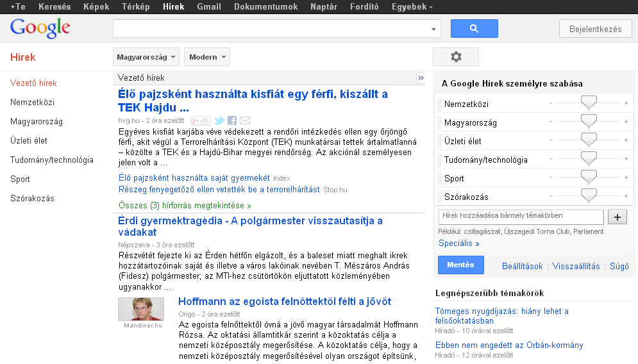Open the Élő pajzsként top headline
Viewport: 638px width, 364px height.
pyautogui.click(x=253, y=101)
